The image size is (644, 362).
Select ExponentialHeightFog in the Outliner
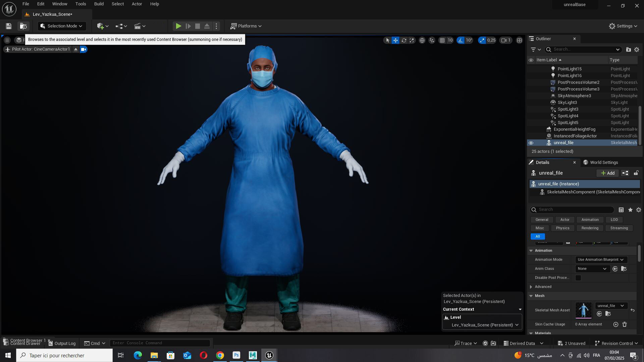point(574,129)
